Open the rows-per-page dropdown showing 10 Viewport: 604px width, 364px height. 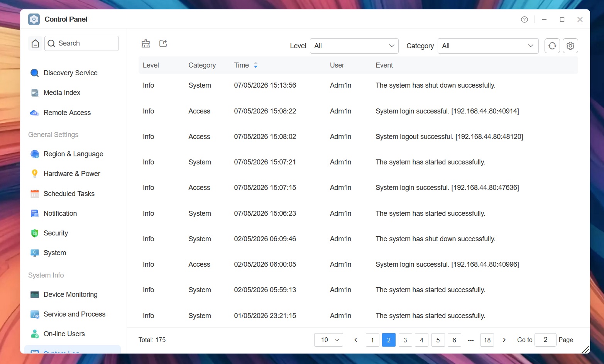(328, 340)
